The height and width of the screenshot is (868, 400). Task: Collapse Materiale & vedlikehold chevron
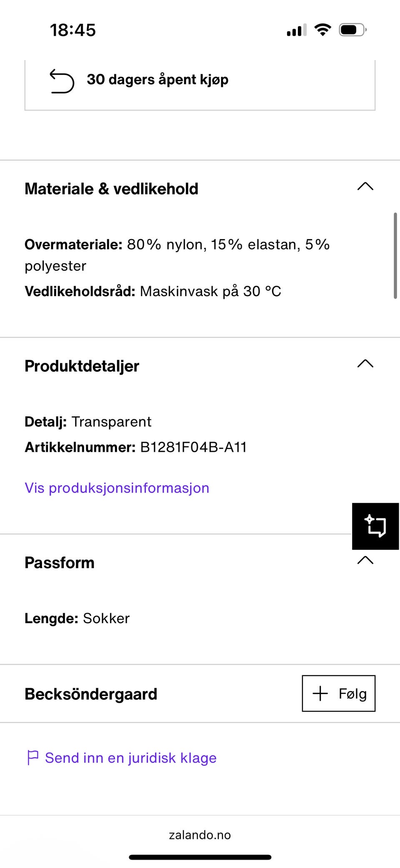click(x=365, y=186)
